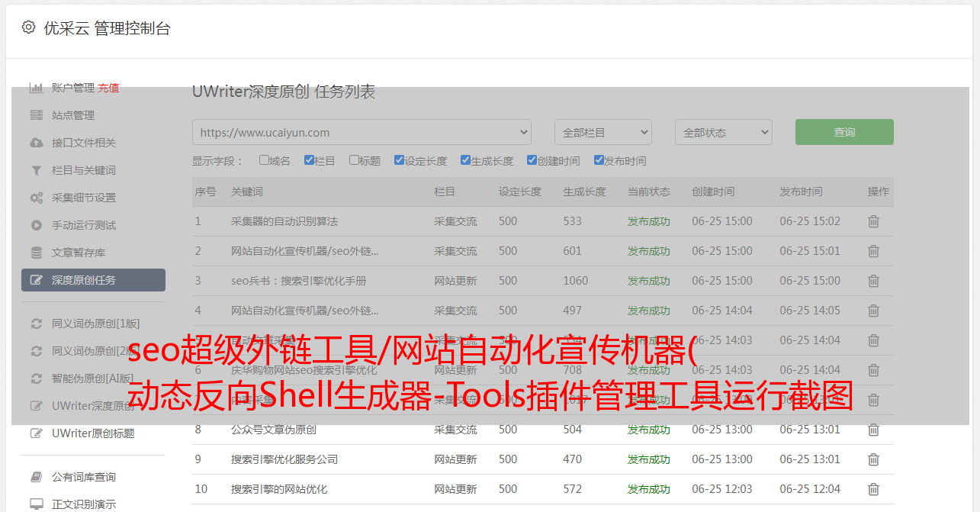Open 栏目与关键词 via its funnel icon
Screen dimensions: 980x512
pos(36,170)
